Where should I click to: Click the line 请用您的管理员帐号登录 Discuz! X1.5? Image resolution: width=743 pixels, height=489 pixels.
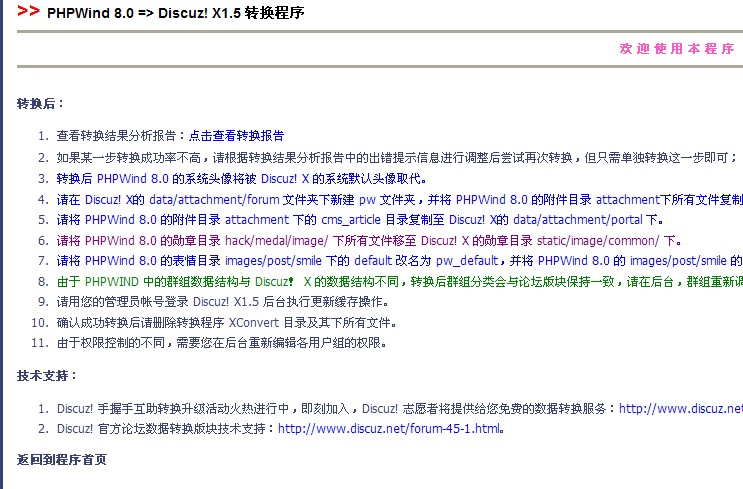(223, 302)
